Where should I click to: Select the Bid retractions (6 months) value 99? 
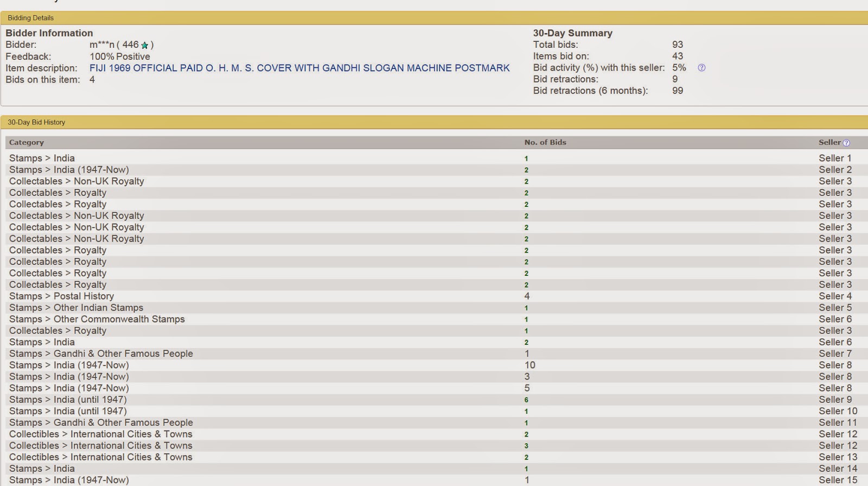678,91
